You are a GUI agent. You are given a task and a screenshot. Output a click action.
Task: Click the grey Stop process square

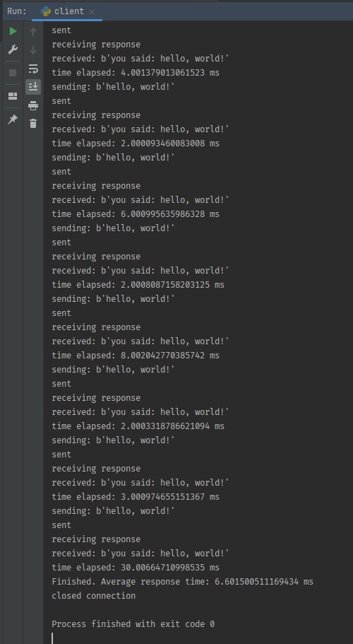[13, 73]
